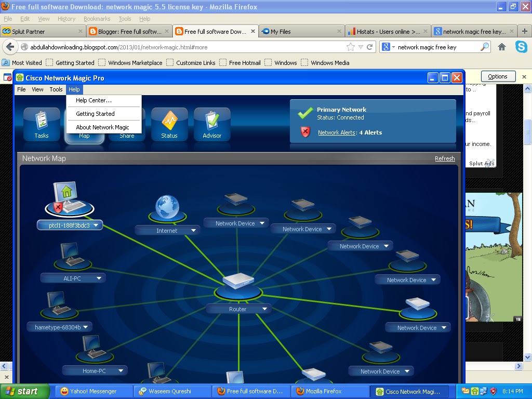The width and height of the screenshot is (532, 399).
Task: Click the Refresh link on Network Map
Action: tap(445, 158)
